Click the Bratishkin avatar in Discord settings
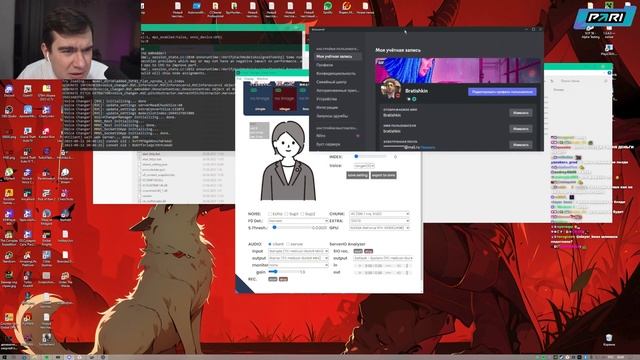 point(390,88)
